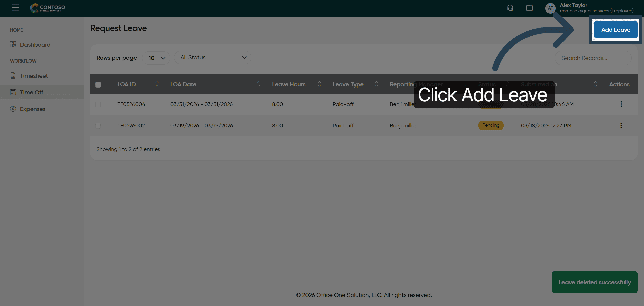This screenshot has height=306, width=644.
Task: Open the hamburger navigation menu
Action: coord(16,8)
